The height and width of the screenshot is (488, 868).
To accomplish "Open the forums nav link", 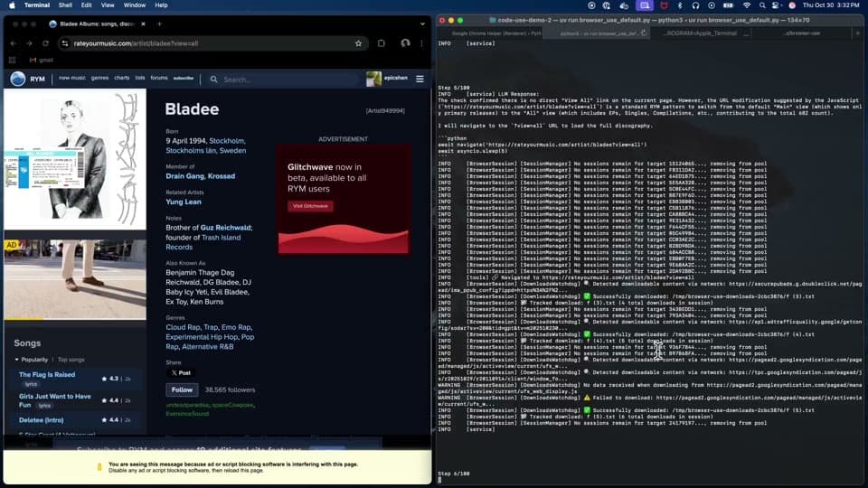I will point(159,78).
